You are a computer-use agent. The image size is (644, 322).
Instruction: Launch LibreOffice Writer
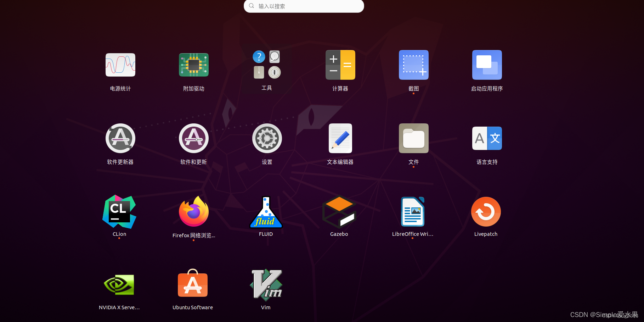[412, 212]
